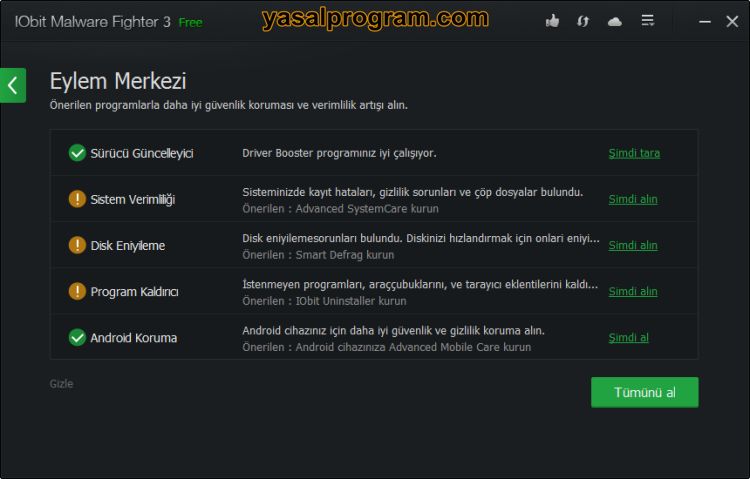Viewport: 750px width, 479px height.
Task: Click 'Şimdi alın' for Disk Eniyileme
Action: (x=633, y=245)
